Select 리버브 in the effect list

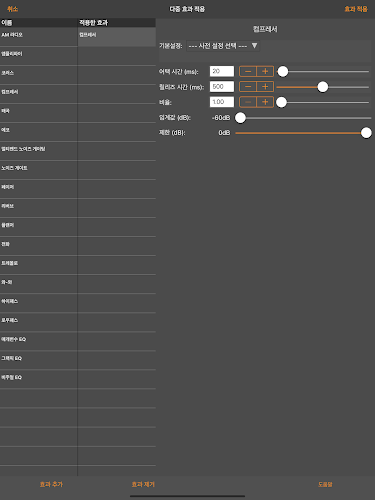click(39, 208)
